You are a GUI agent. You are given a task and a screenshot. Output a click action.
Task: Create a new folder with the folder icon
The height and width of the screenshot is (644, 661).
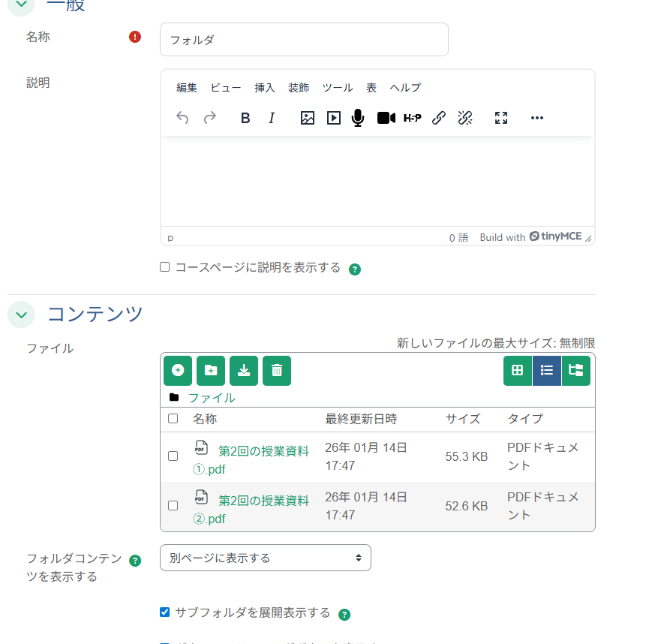[210, 370]
